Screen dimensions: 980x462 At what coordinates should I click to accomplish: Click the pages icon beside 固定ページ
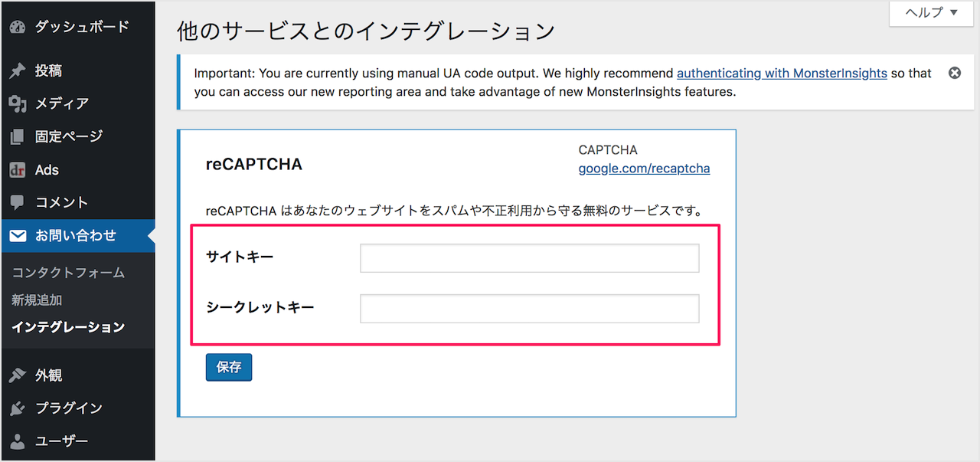point(18,136)
